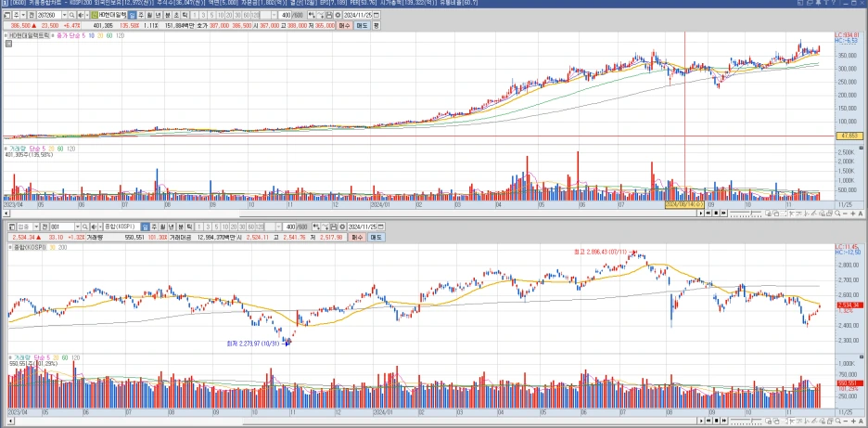Viewport: 868px width, 428px height.
Task: Collapse the upper chart panel small square toggle
Action: 9,44
